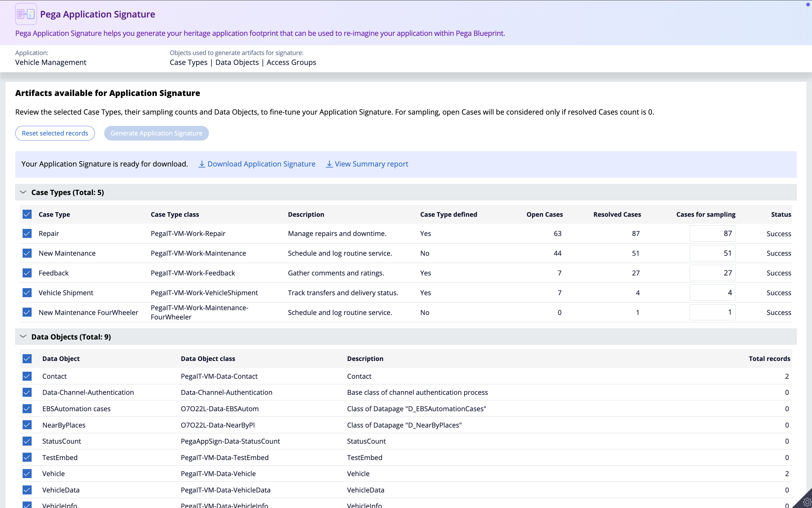
Task: Deselect the select-all Case Type header checkbox
Action: coord(27,214)
